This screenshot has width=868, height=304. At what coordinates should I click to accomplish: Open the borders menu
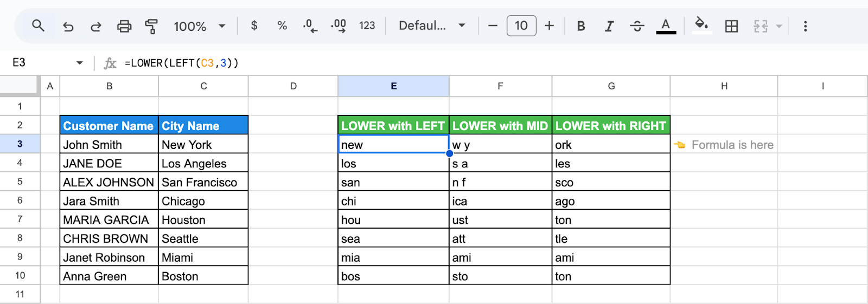[x=731, y=26]
